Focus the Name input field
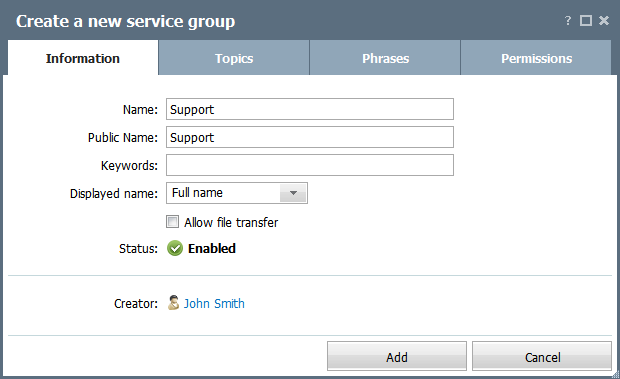 click(x=310, y=109)
